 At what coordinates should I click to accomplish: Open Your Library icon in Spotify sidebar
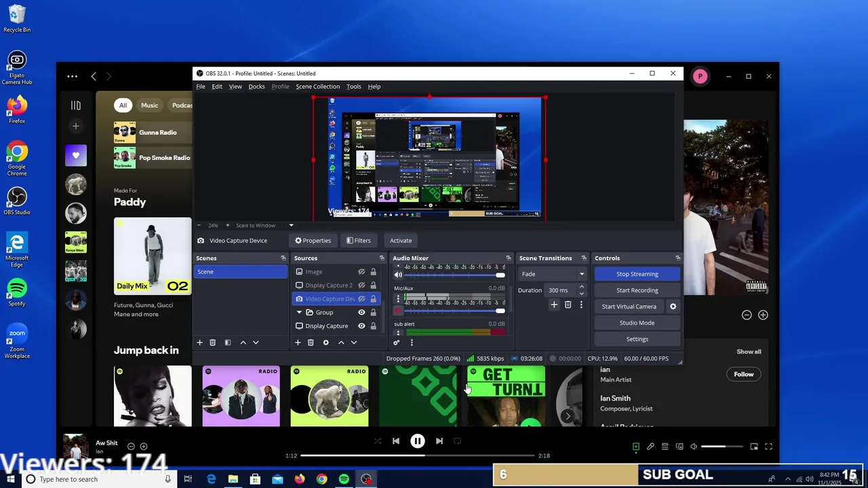pos(76,105)
